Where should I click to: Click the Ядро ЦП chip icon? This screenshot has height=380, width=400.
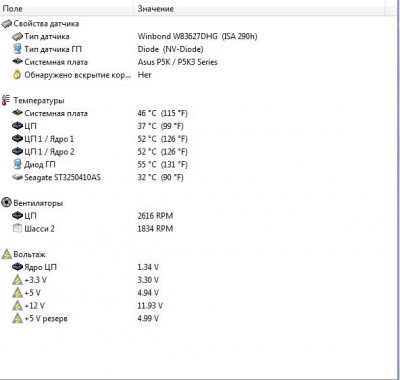(x=17, y=267)
